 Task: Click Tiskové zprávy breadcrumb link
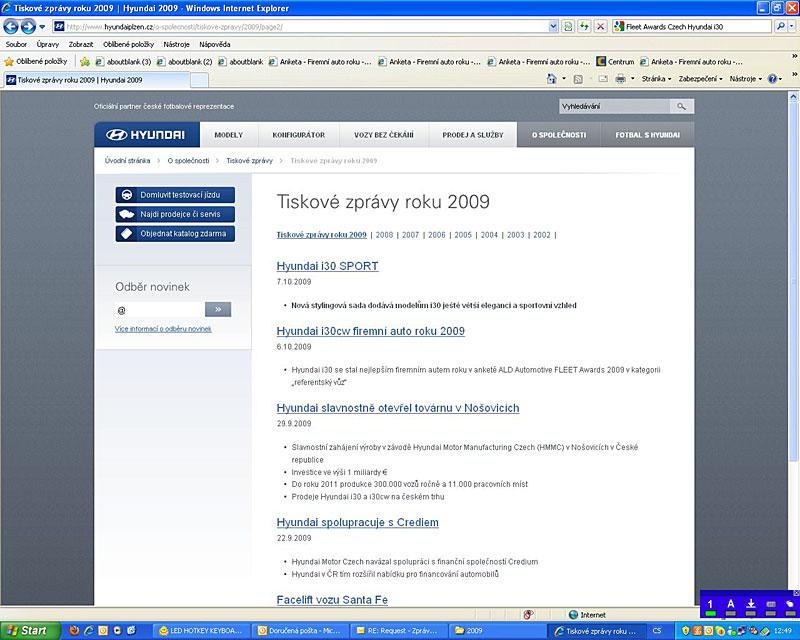tap(249, 161)
